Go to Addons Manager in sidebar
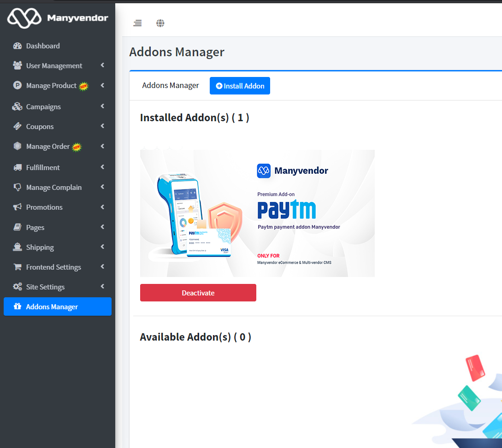The width and height of the screenshot is (502, 448). (58, 307)
